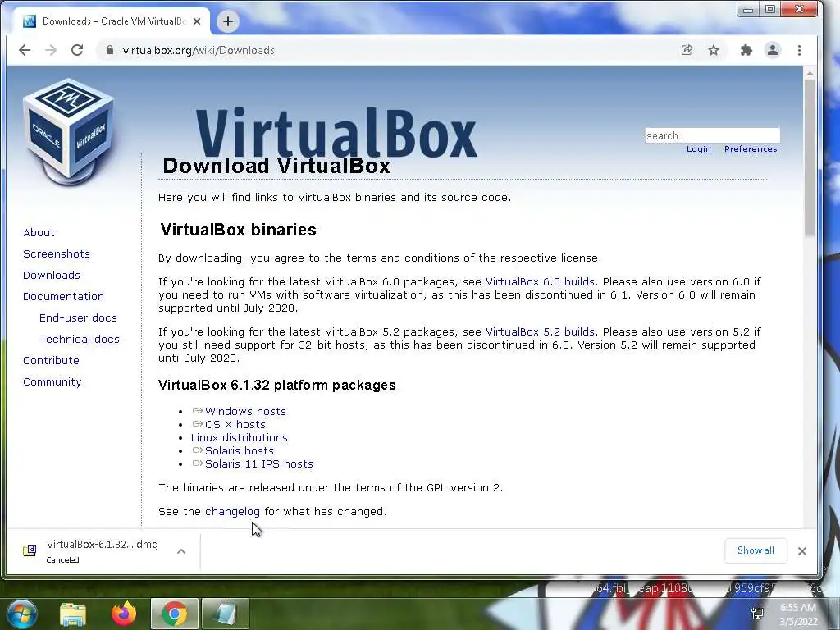Open the Community sidebar link

[52, 382]
